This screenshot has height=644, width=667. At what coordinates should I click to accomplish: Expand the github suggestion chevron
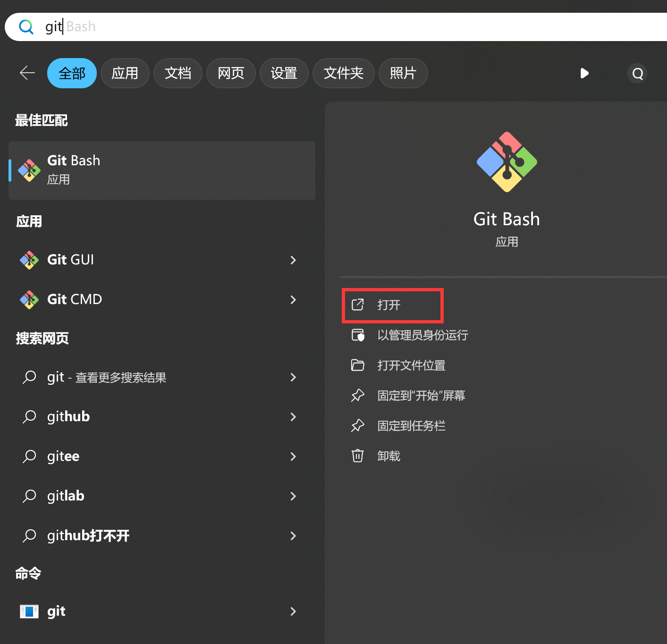click(293, 417)
